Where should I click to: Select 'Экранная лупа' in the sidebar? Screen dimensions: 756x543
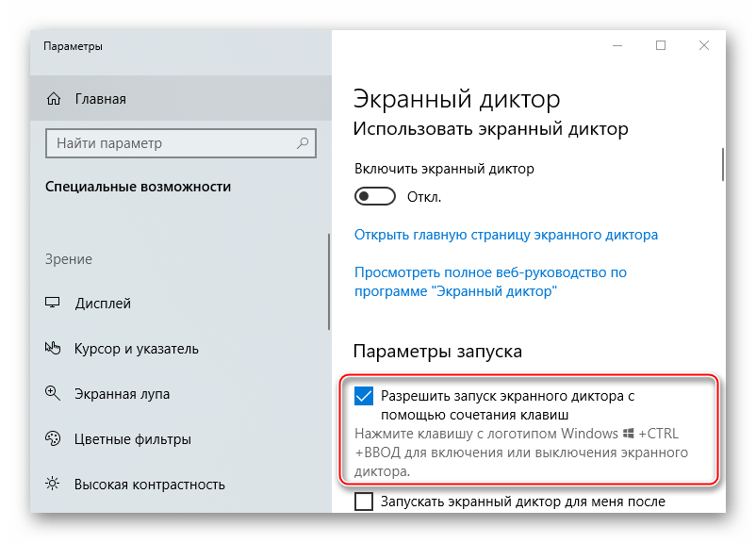click(x=123, y=394)
